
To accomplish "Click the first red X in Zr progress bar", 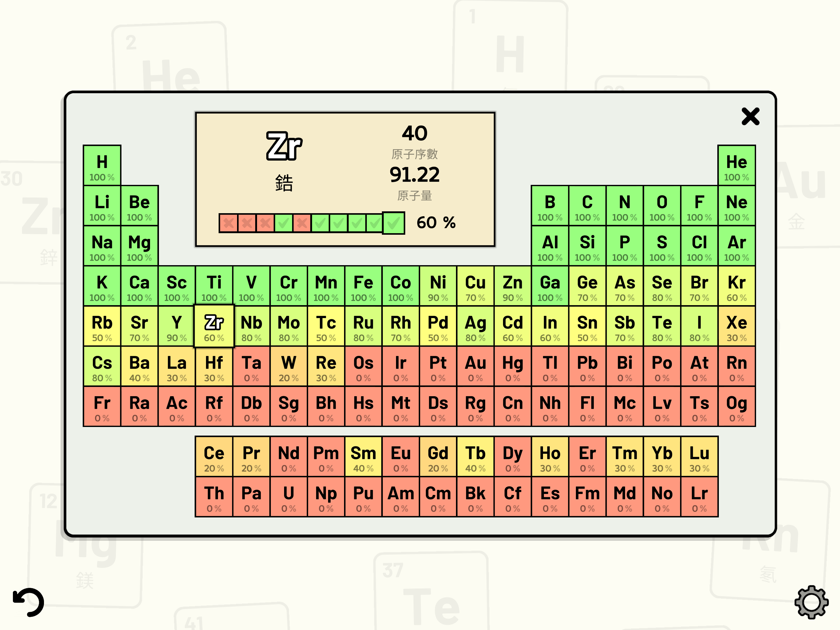I will click(x=228, y=223).
